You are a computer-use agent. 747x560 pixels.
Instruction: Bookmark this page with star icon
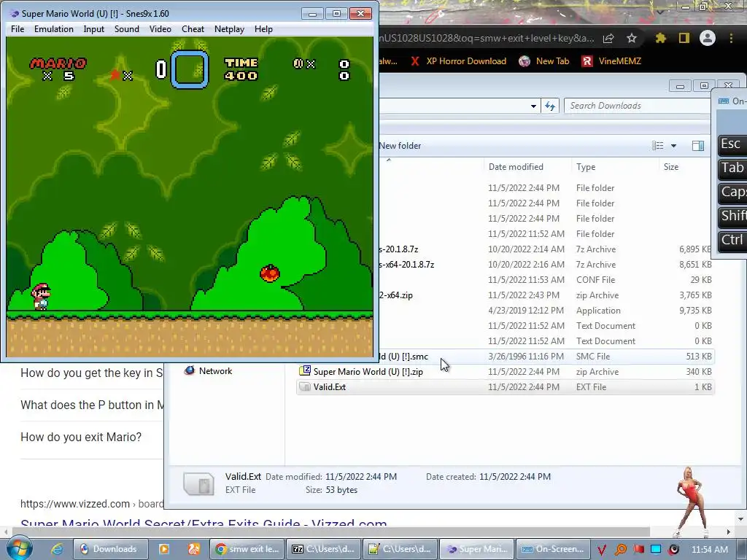pos(632,38)
